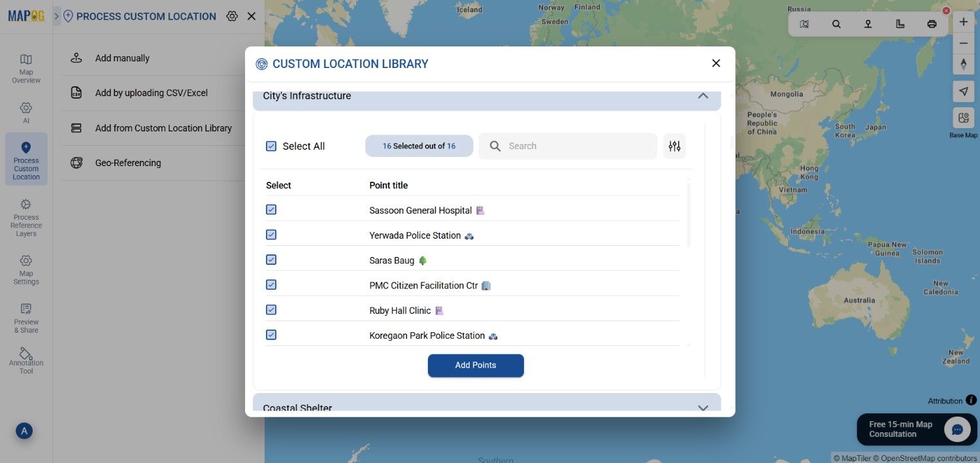Click the filter settings icon beside Search
The width and height of the screenshot is (980, 463).
point(674,146)
